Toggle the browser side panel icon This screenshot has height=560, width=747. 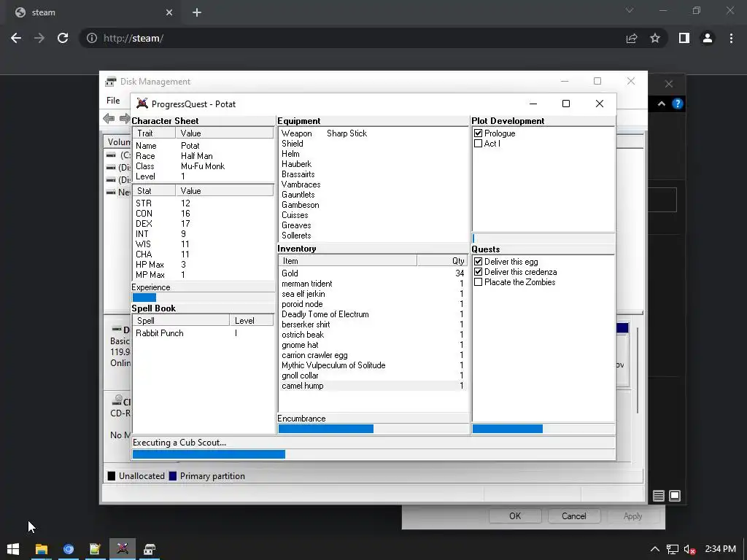tap(684, 38)
